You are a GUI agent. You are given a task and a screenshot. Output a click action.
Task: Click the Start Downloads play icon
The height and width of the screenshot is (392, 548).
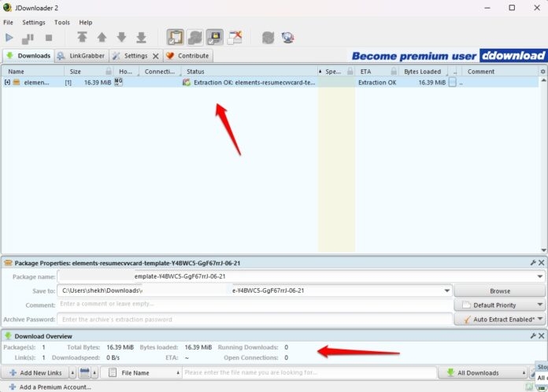click(9, 37)
